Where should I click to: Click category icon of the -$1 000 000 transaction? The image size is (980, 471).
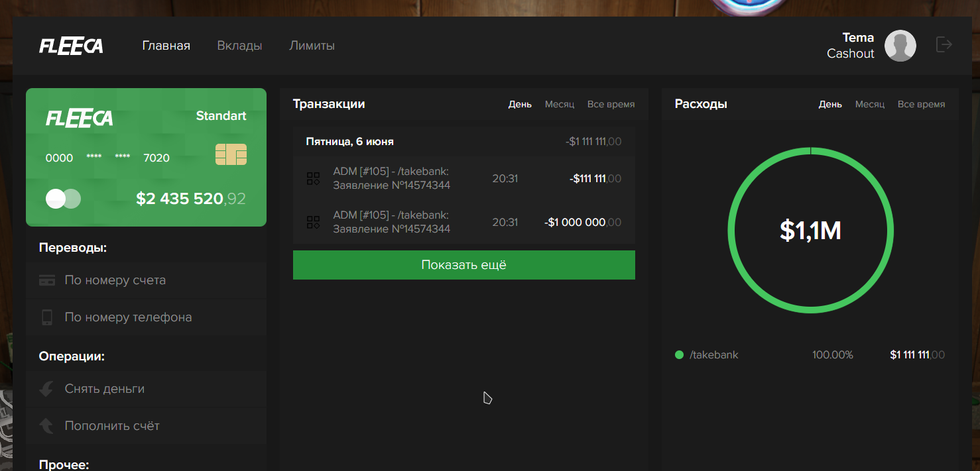[313, 222]
